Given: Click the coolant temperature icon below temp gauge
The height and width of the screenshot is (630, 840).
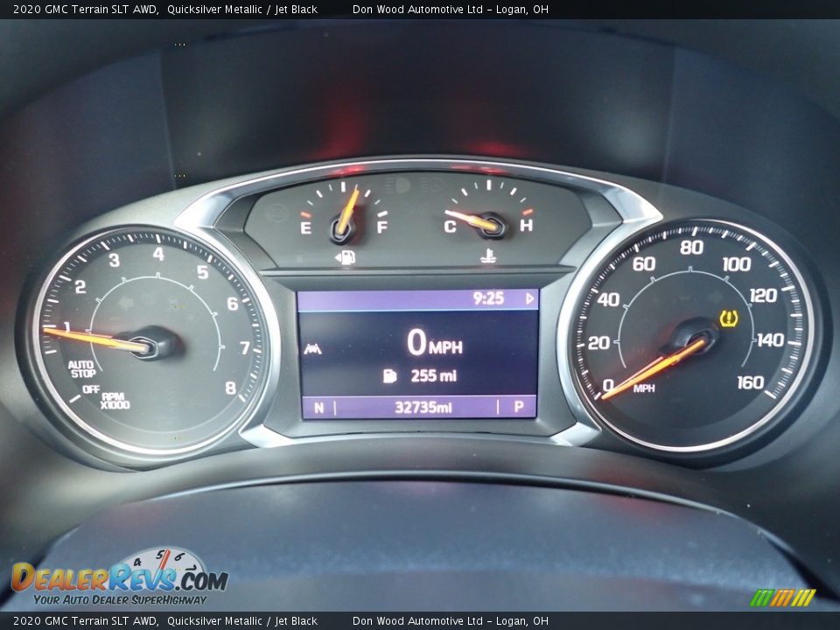Looking at the screenshot, I should [487, 256].
